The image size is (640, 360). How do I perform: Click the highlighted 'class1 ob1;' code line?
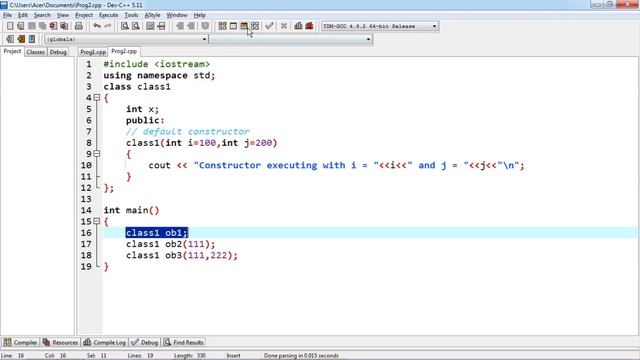point(157,233)
